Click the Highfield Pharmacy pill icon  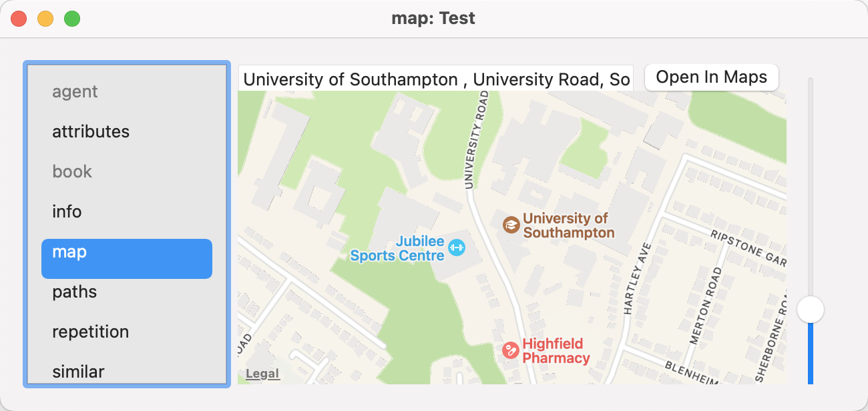511,350
